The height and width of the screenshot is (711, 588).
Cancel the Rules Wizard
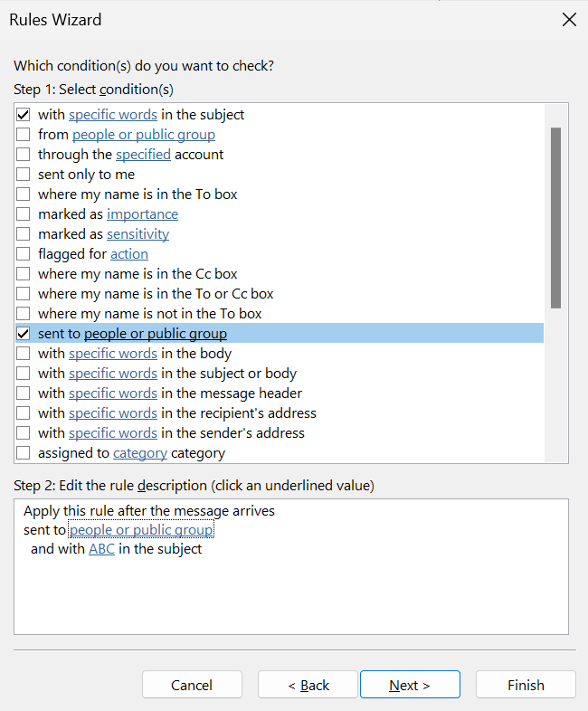[192, 685]
